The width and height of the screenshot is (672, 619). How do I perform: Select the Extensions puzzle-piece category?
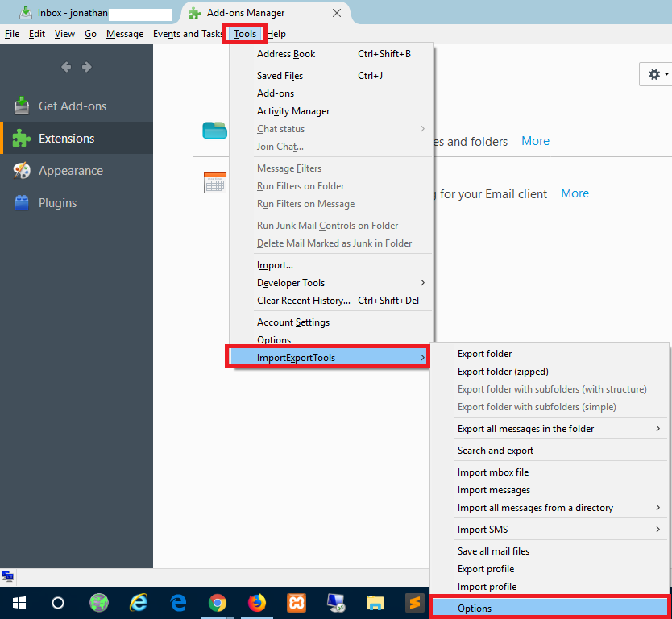[x=77, y=138]
